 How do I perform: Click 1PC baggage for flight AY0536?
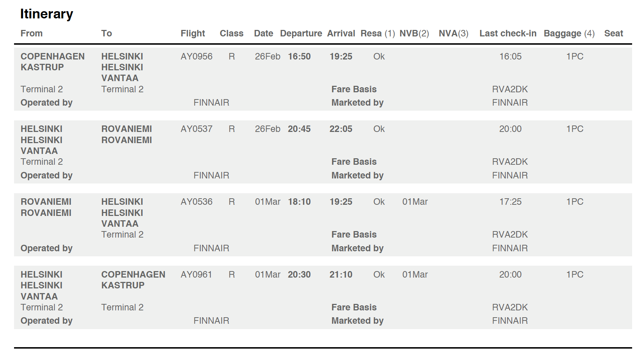click(574, 202)
